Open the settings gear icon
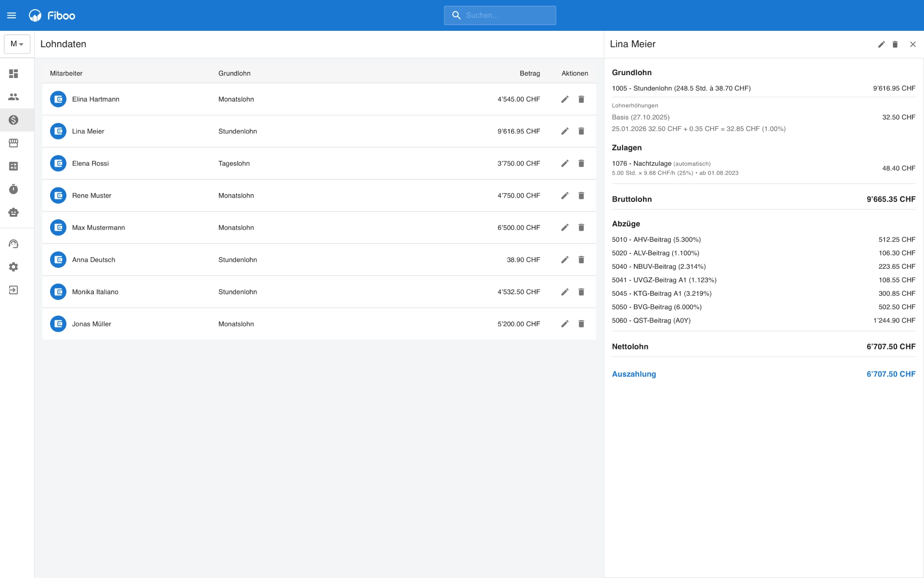This screenshot has height=578, width=924. (13, 267)
